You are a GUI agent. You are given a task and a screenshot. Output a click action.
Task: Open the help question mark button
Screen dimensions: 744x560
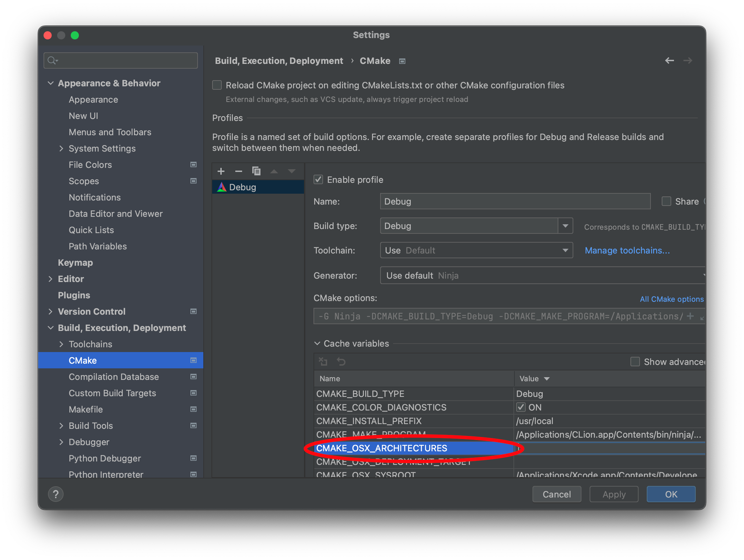[x=56, y=494]
